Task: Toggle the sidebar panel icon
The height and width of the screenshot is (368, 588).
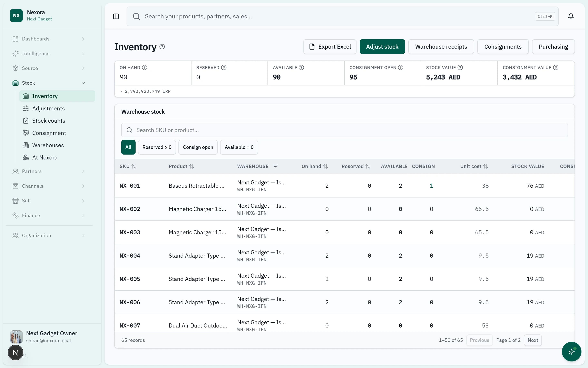Action: (116, 16)
